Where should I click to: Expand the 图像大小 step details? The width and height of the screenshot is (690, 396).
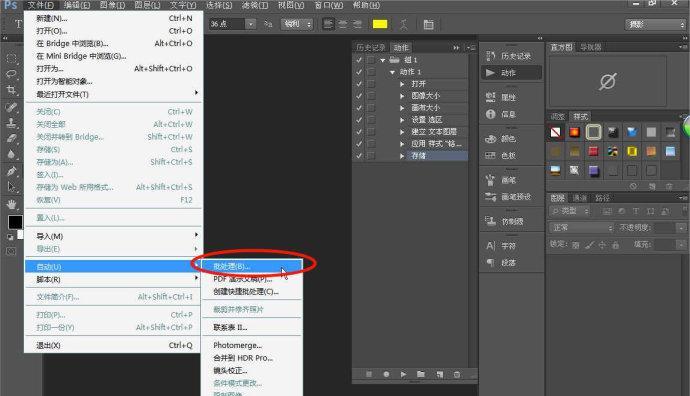[402, 95]
